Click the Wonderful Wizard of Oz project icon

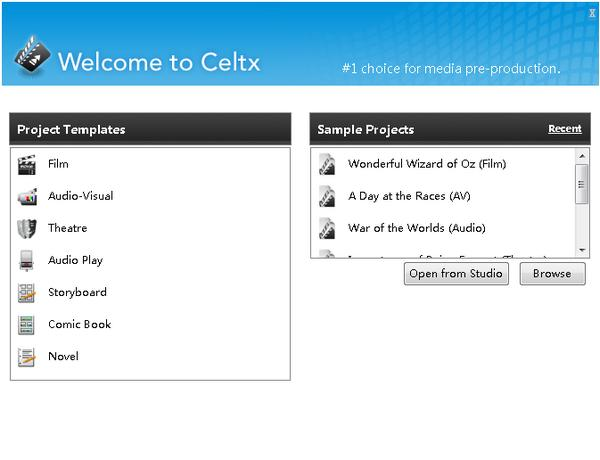(327, 164)
